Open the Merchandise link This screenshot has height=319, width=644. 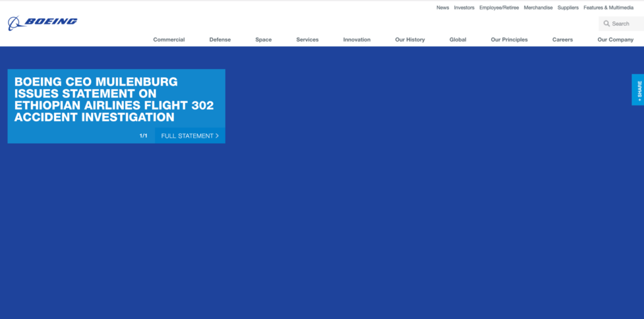[x=538, y=8]
